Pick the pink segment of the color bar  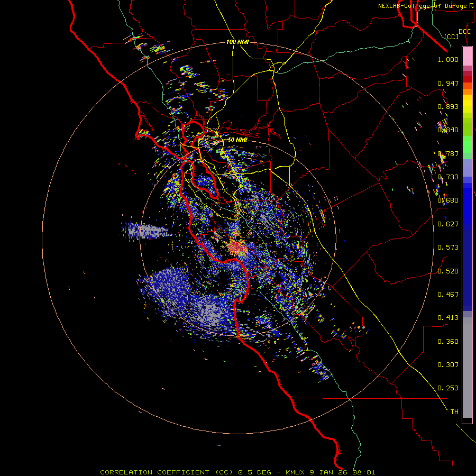point(467,57)
